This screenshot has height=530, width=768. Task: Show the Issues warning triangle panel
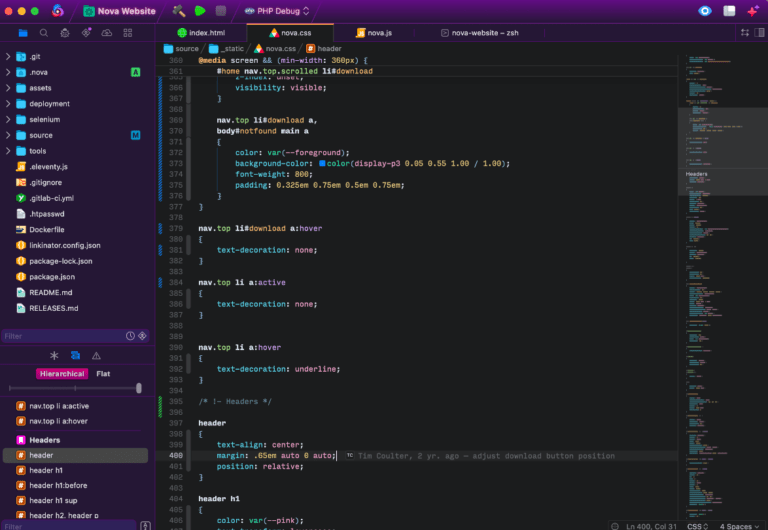click(97, 355)
